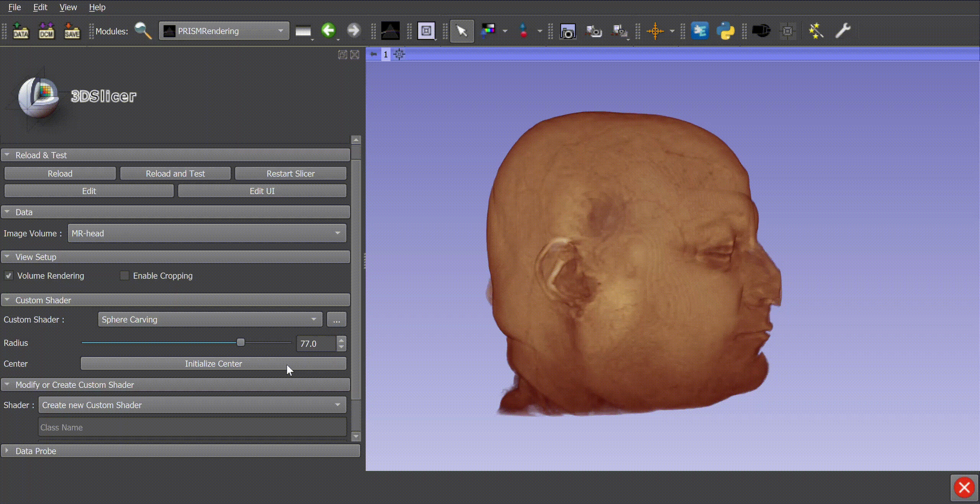Click the Reload and Test button
The image size is (980, 504).
[175, 173]
